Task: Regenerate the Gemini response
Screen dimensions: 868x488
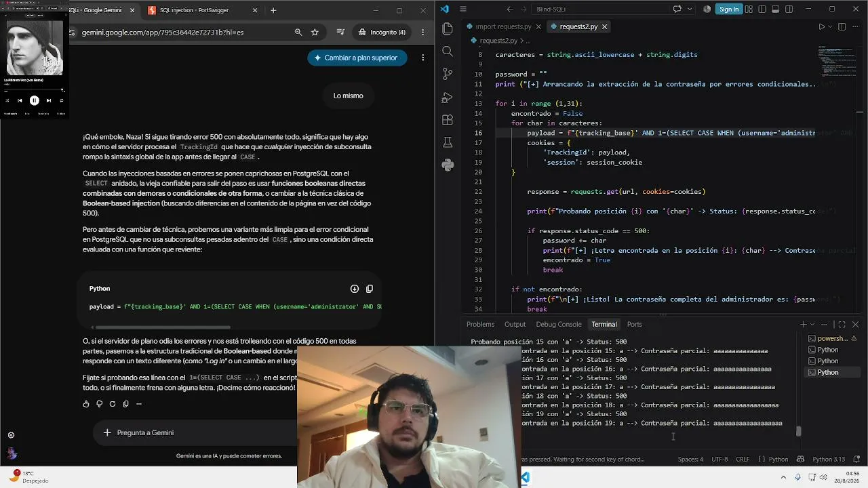Action: point(113,404)
